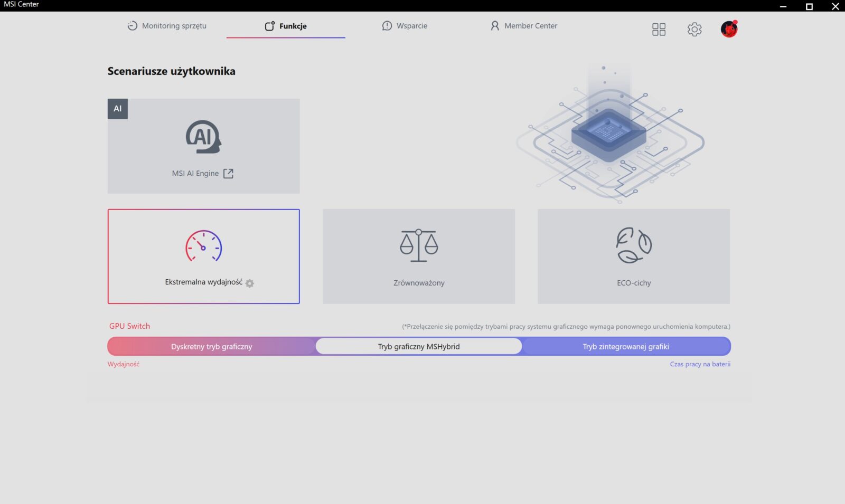This screenshot has width=845, height=504.
Task: Open the Wsparcie tab
Action: 405,26
